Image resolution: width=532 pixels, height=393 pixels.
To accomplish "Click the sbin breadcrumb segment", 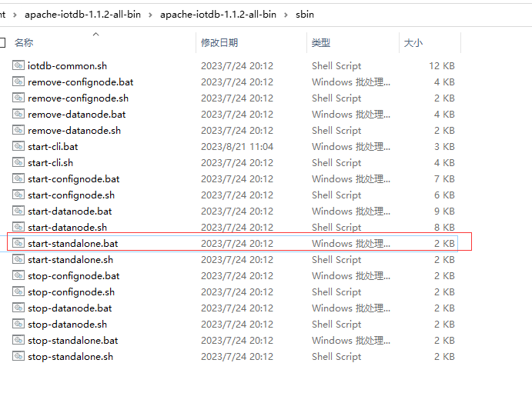I will click(305, 15).
